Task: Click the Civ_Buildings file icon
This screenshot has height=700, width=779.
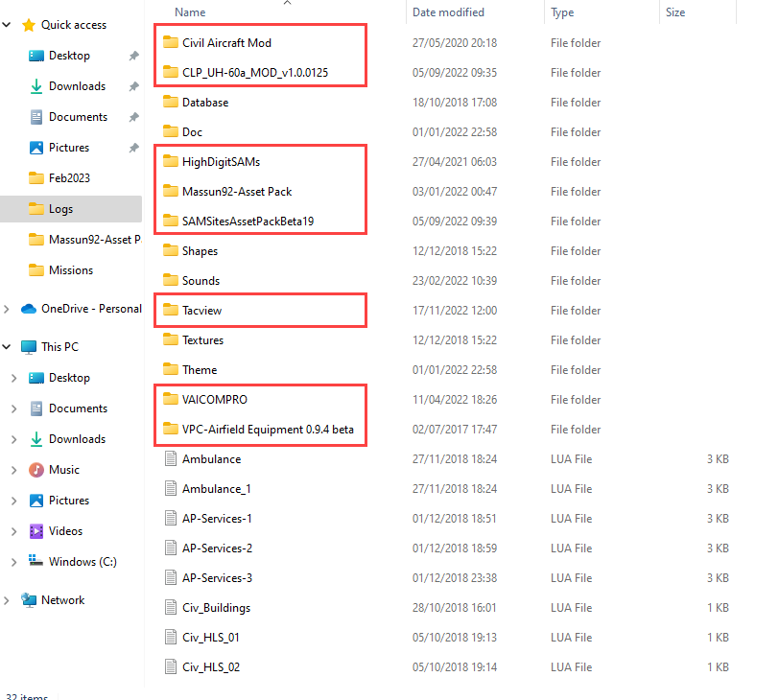Action: pos(171,608)
